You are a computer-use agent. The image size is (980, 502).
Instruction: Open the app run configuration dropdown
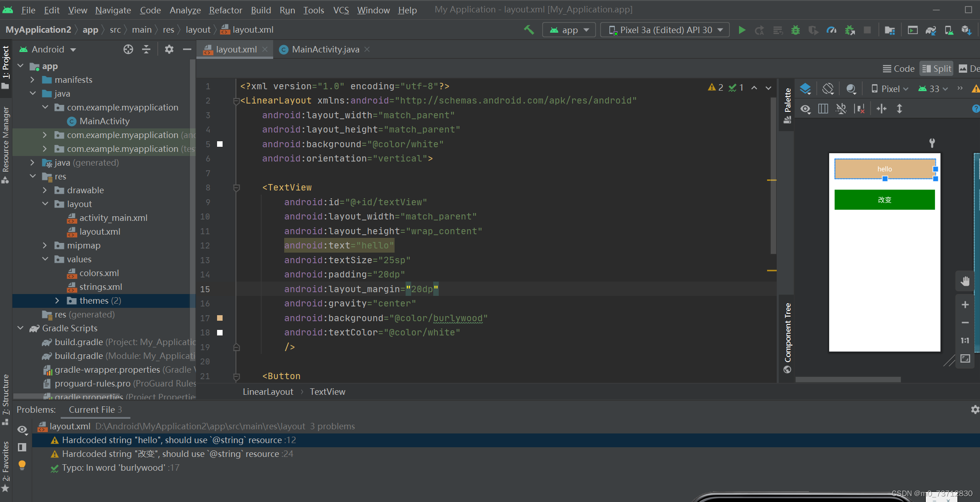[569, 30]
